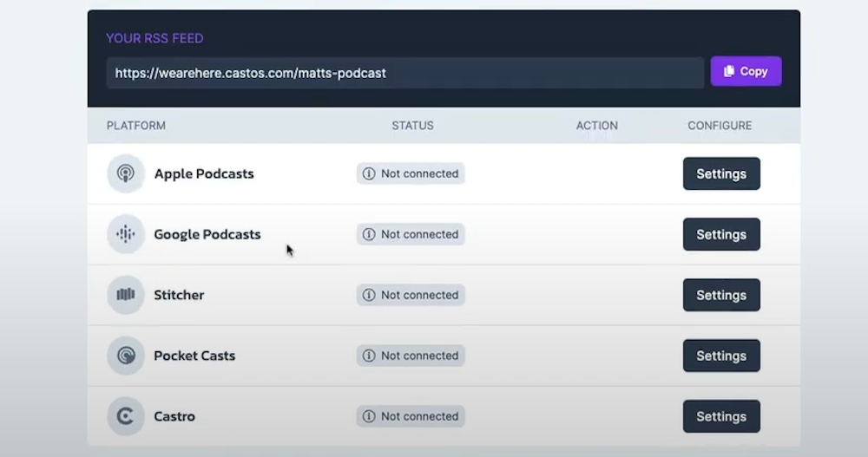
Task: Click the YOUR RSS FEED heading
Action: [x=155, y=38]
